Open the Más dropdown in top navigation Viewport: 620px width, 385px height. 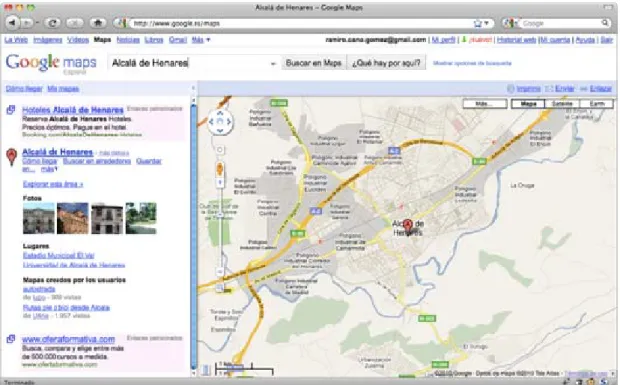coord(201,40)
